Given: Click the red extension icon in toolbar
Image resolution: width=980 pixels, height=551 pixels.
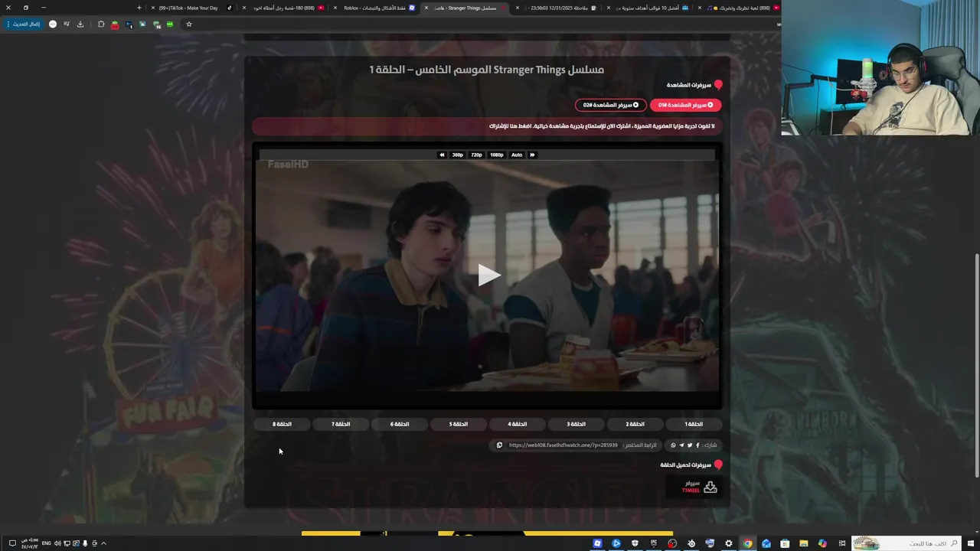Looking at the screenshot, I should [115, 24].
